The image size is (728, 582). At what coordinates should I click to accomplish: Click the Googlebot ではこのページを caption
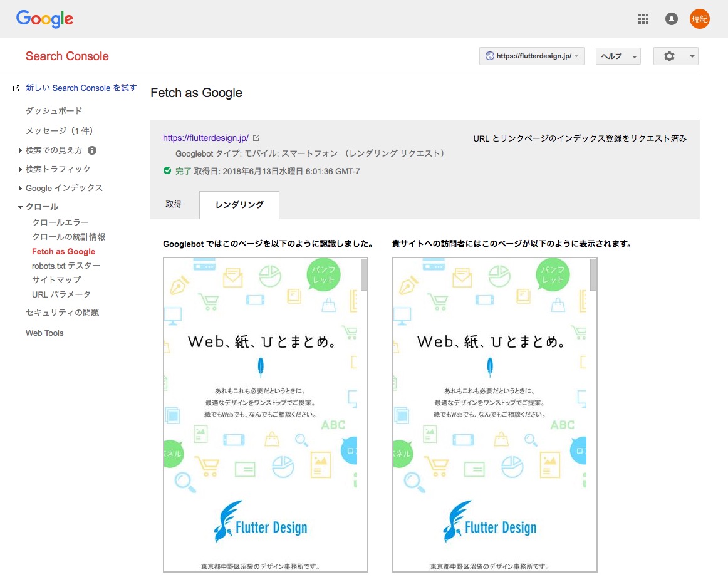pos(268,244)
